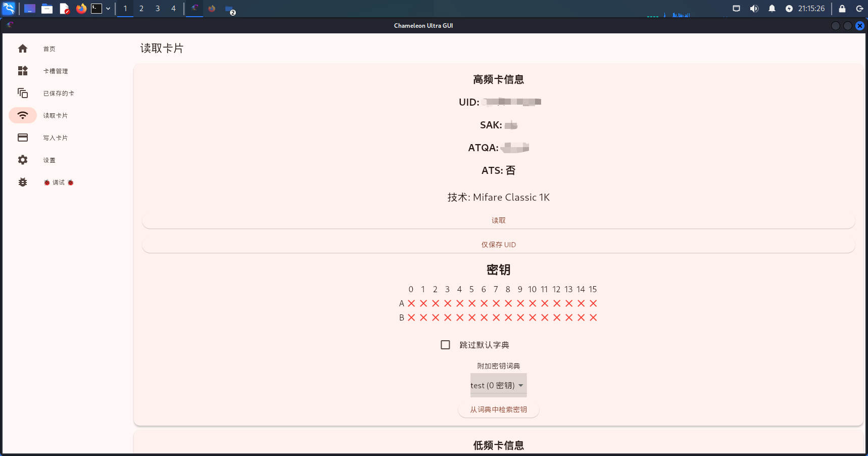
Task: Click key A sector 0 status mark
Action: pos(411,303)
